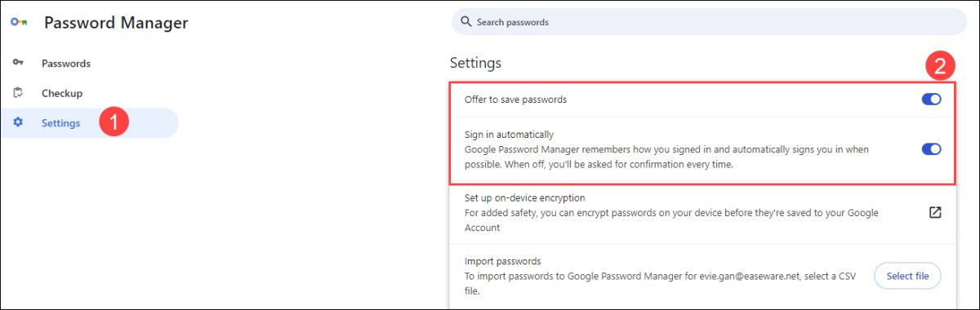Screen dimensions: 980x310
Task: Click the Checkup clipboard icon
Action: click(x=18, y=93)
